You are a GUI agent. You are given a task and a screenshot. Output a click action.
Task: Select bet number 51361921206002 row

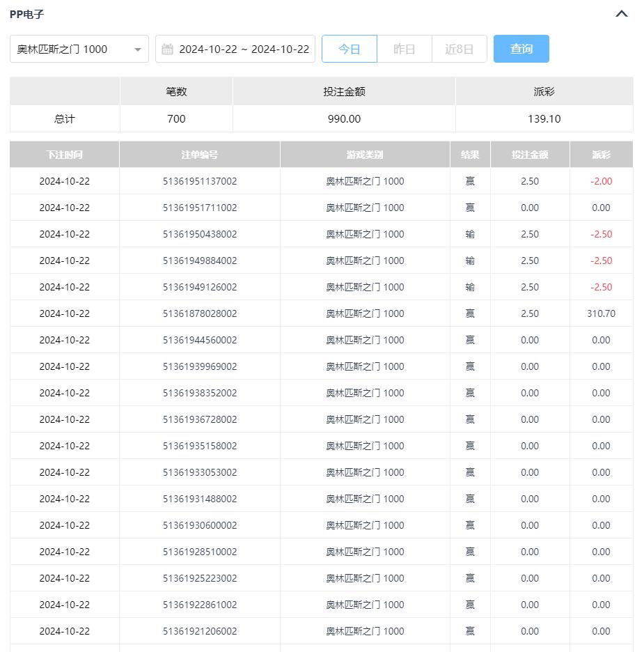pos(199,631)
